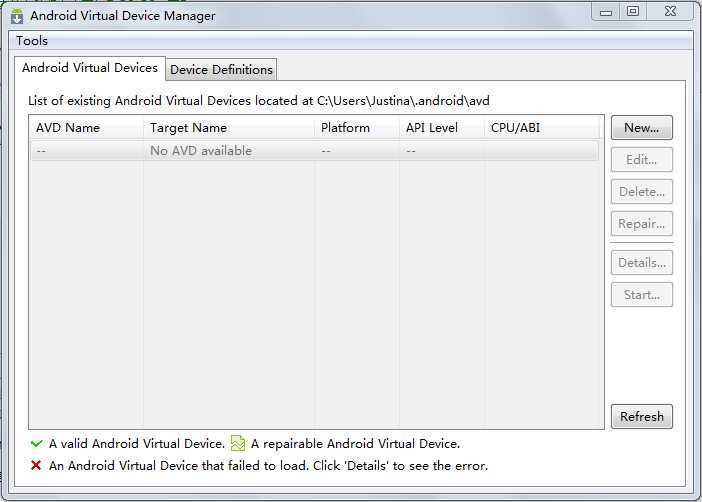Select the Android Virtual Devices tab
The width and height of the screenshot is (702, 502).
click(90, 68)
